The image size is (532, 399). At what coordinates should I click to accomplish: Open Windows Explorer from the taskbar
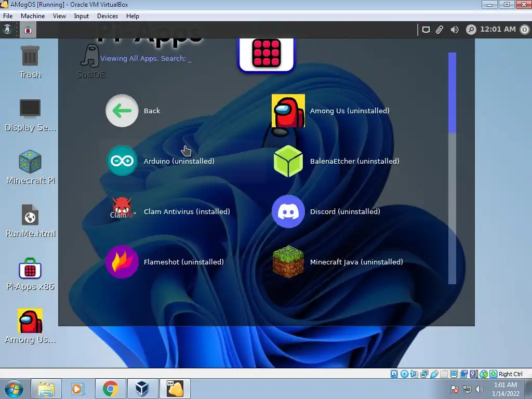click(46, 389)
